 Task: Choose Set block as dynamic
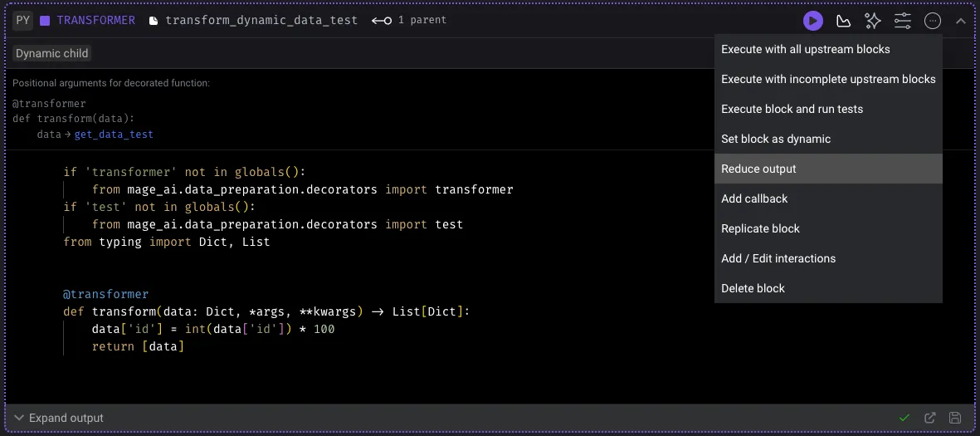(x=828, y=139)
